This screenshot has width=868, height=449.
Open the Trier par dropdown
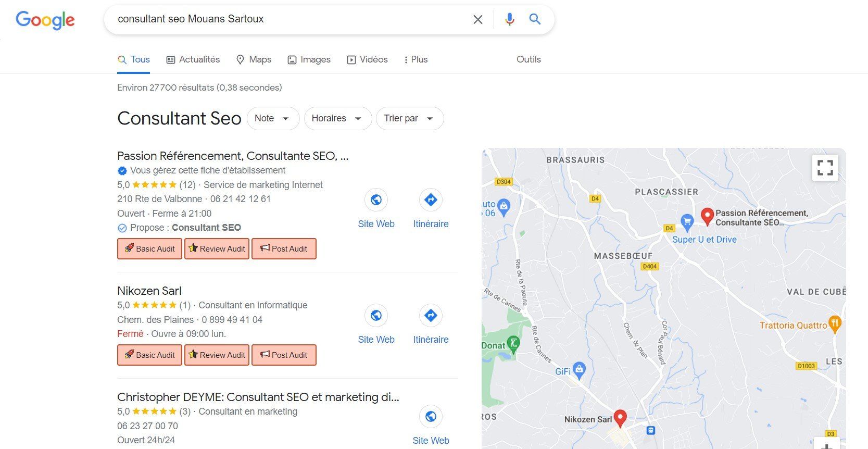(x=409, y=118)
